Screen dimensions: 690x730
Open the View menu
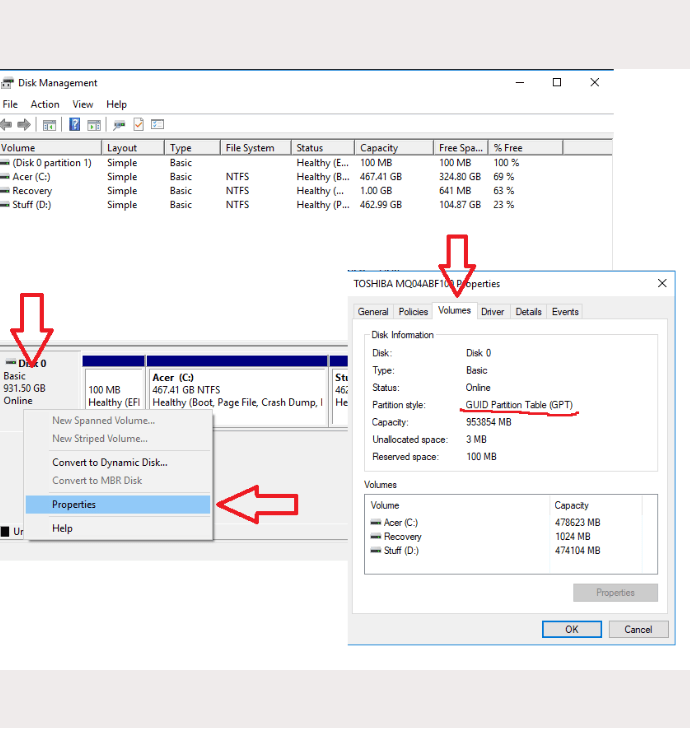pyautogui.click(x=83, y=104)
